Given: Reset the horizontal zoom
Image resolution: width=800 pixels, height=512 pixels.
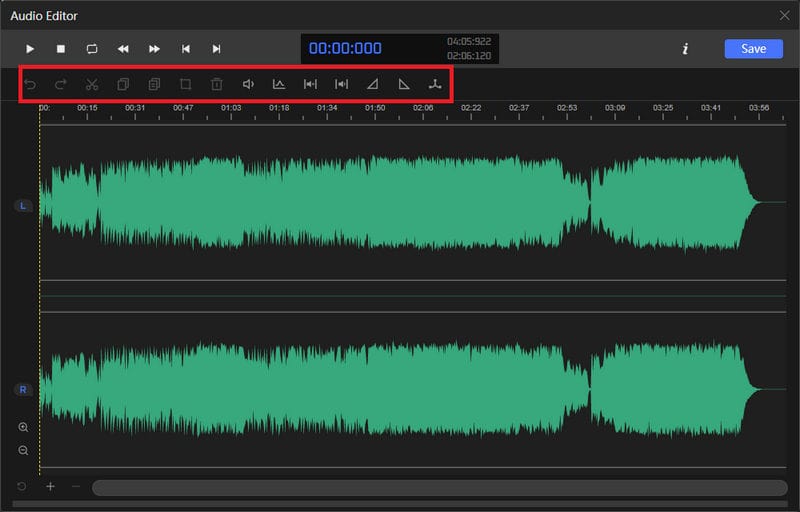Looking at the screenshot, I should coord(21,487).
